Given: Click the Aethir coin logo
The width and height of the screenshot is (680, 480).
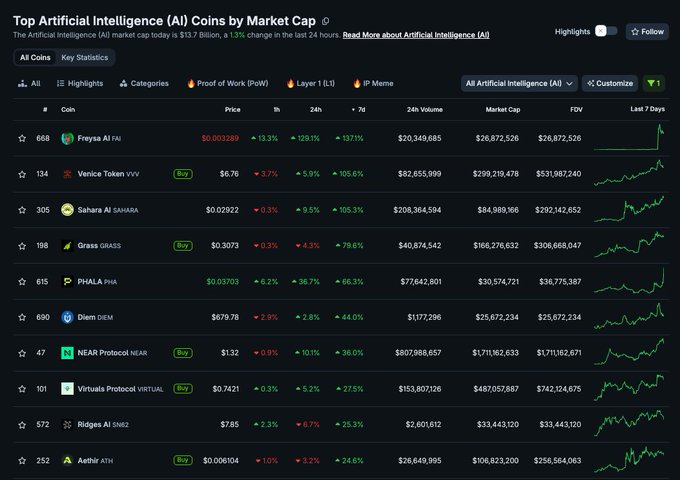Looking at the screenshot, I should [x=68, y=460].
